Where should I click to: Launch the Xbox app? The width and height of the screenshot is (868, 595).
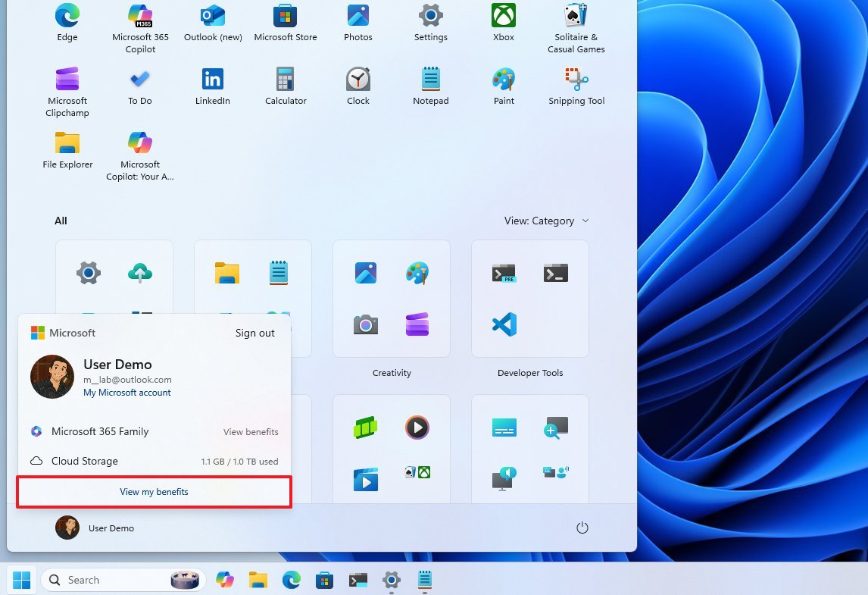[x=503, y=16]
